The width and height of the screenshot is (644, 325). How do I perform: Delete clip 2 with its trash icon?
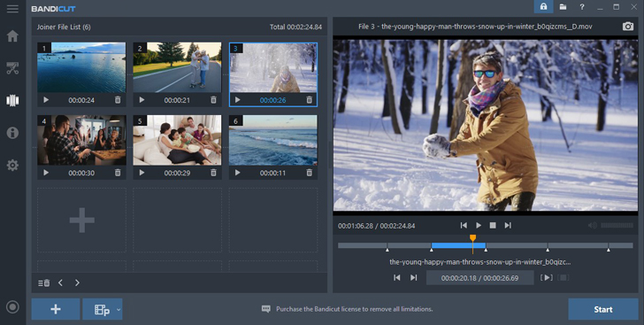213,100
